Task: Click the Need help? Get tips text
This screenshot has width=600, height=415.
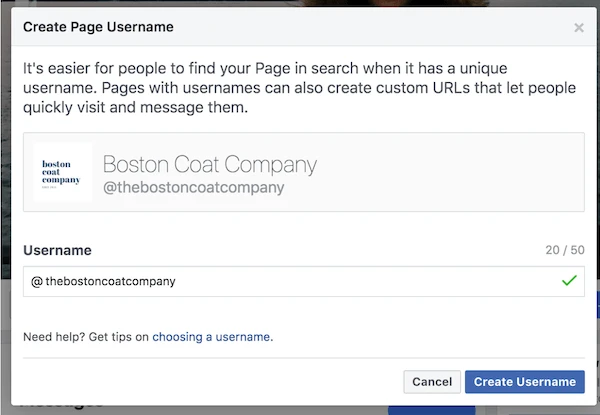Action: (x=86, y=337)
